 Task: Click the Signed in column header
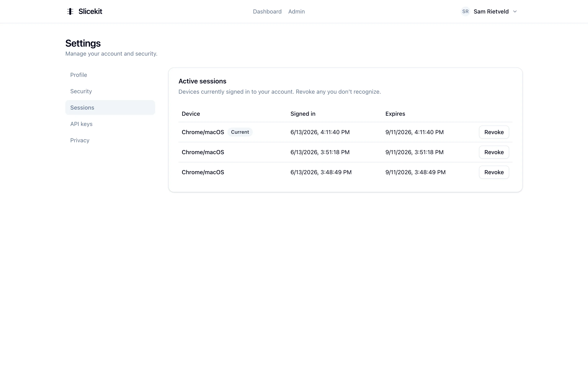point(303,114)
